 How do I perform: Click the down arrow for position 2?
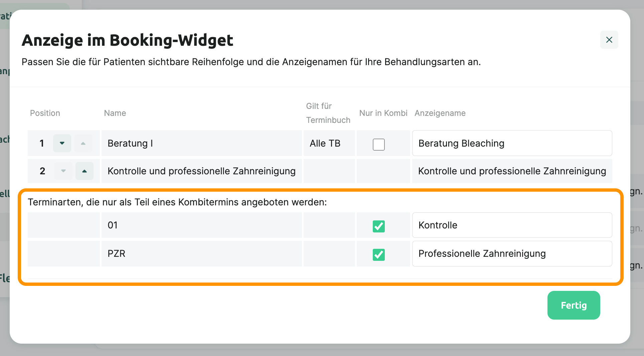63,171
